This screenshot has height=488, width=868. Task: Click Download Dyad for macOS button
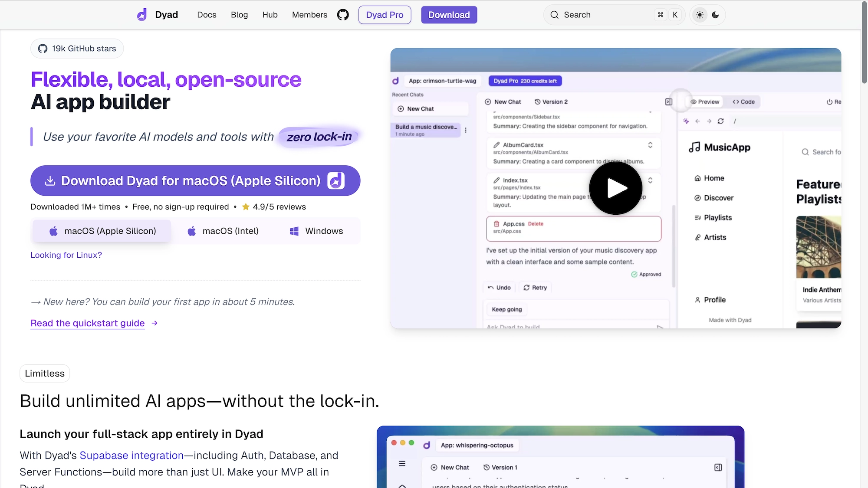point(195,180)
